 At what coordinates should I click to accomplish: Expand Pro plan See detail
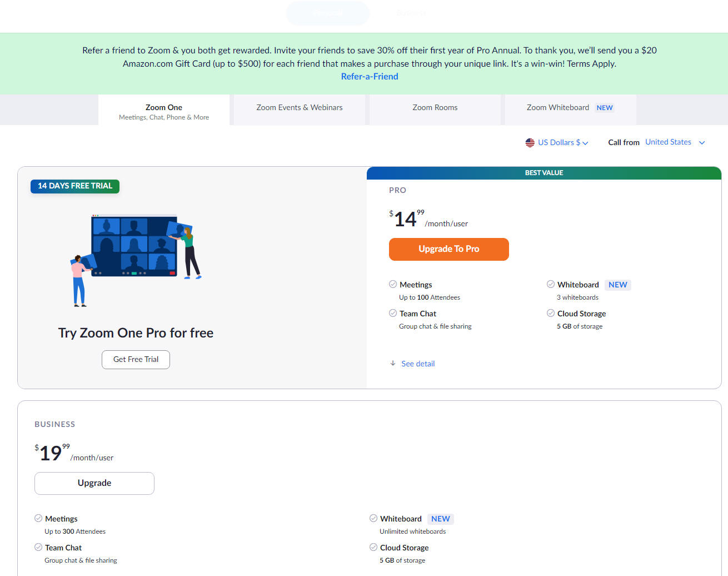pos(418,364)
